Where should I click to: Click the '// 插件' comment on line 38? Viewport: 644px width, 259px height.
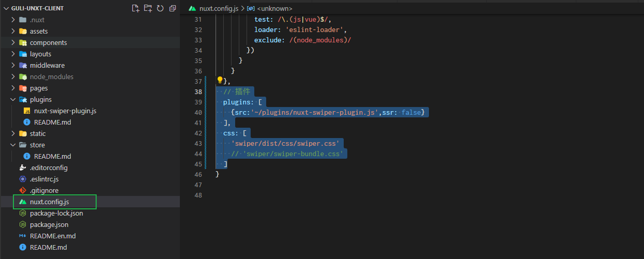pos(237,92)
